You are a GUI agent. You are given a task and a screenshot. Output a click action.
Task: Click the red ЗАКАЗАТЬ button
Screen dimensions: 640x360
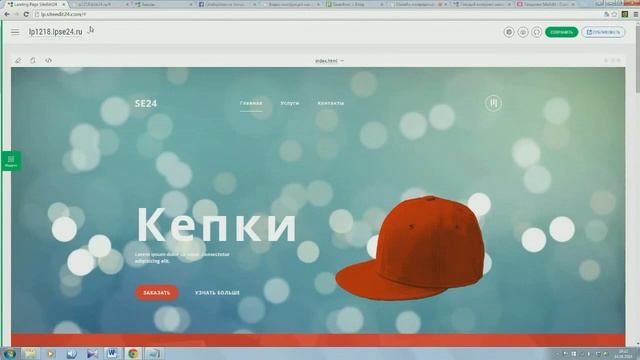(157, 293)
